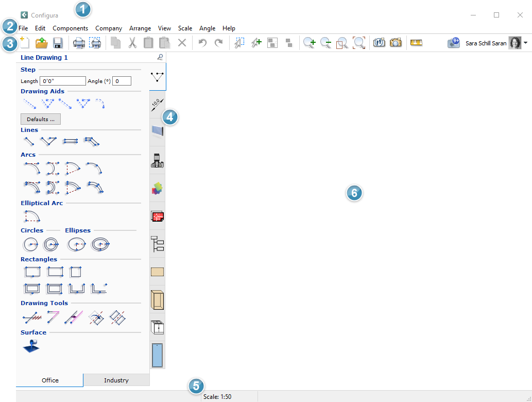Select the yellow ruler measure tool
The height and width of the screenshot is (402, 532).
(416, 43)
